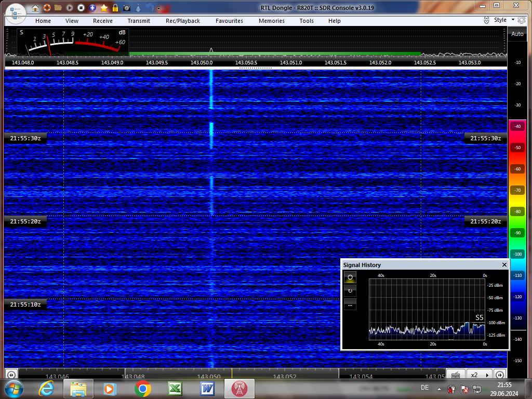This screenshot has height=399, width=532.
Task: Click the S-meter signal gauge
Action: point(73,42)
